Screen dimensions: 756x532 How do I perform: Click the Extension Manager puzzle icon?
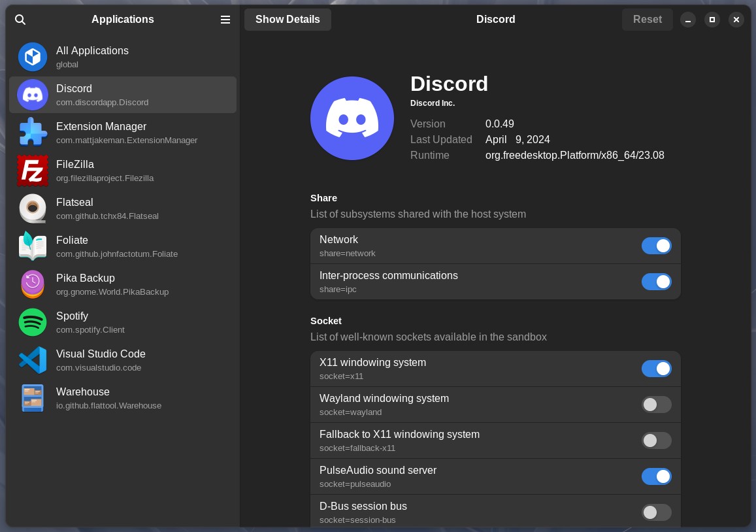pos(33,133)
